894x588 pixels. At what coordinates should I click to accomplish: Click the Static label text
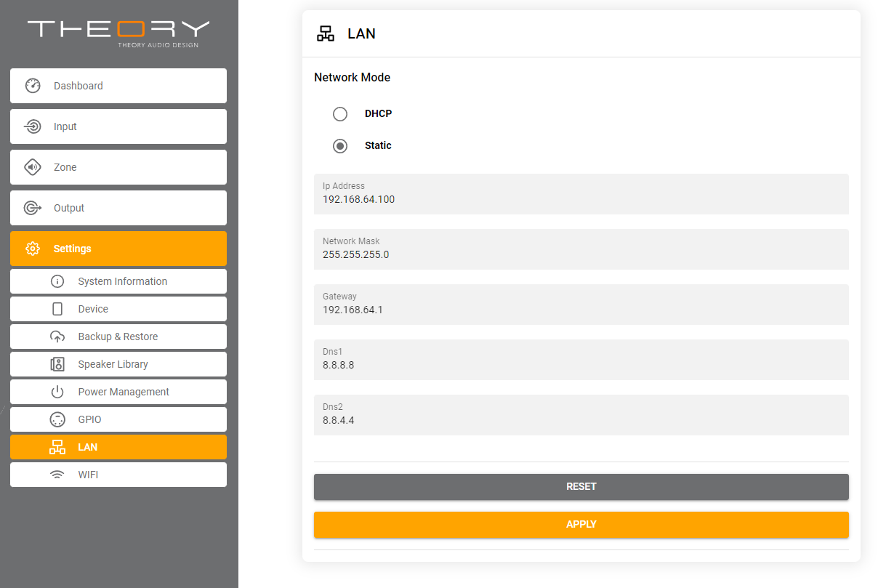(x=378, y=146)
